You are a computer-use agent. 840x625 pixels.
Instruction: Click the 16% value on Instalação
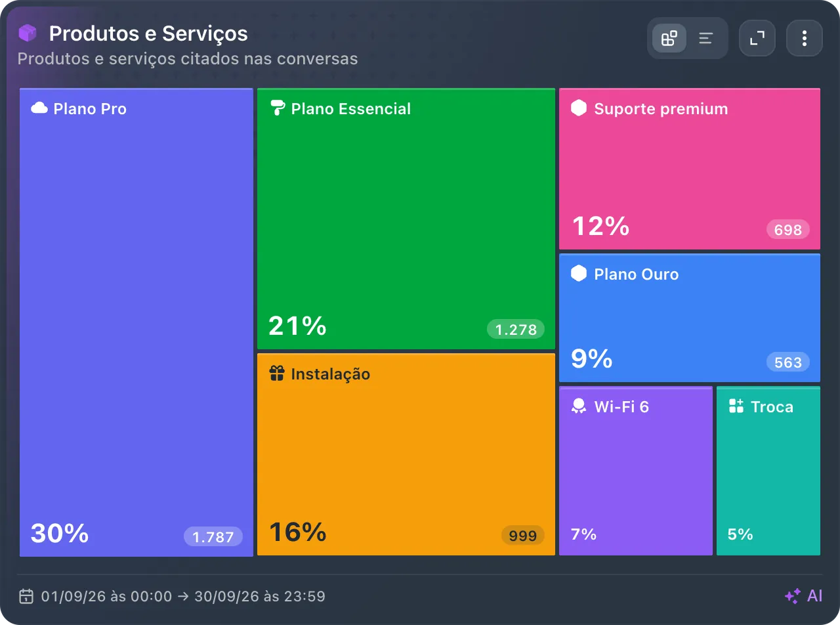point(298,532)
